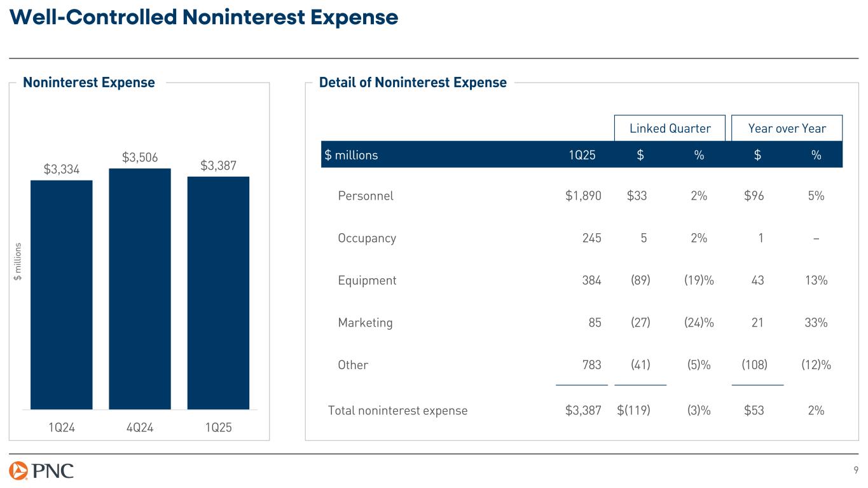Select the 1Q24 bar in chart
The height and width of the screenshot is (488, 868).
[x=62, y=294]
